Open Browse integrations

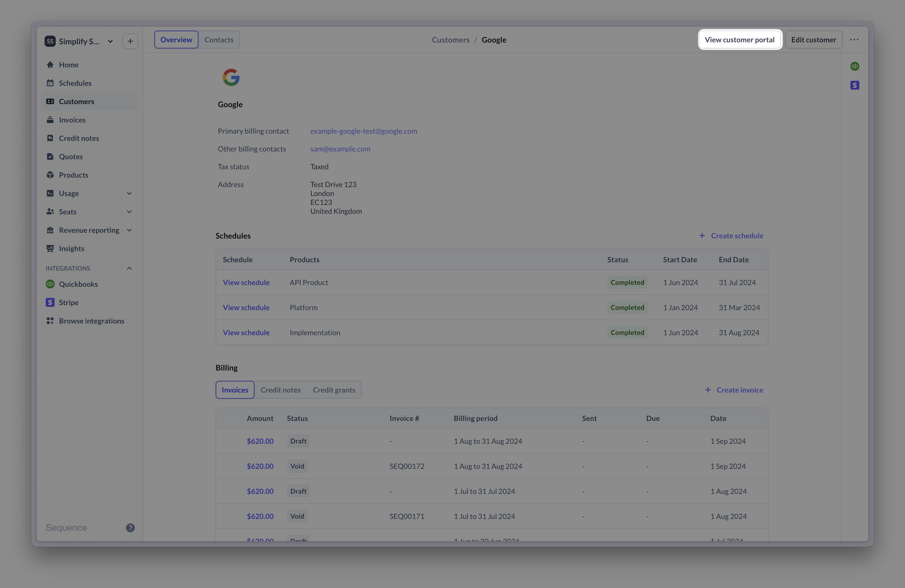[x=89, y=321]
